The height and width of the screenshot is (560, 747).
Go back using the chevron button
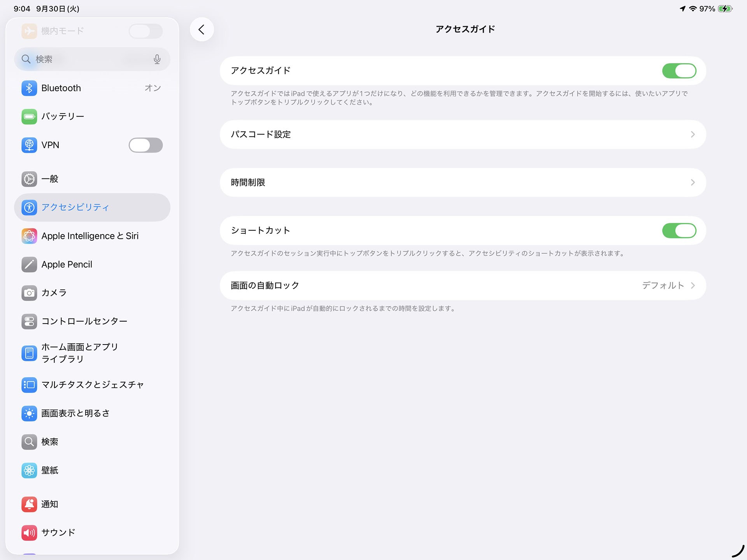pos(202,29)
